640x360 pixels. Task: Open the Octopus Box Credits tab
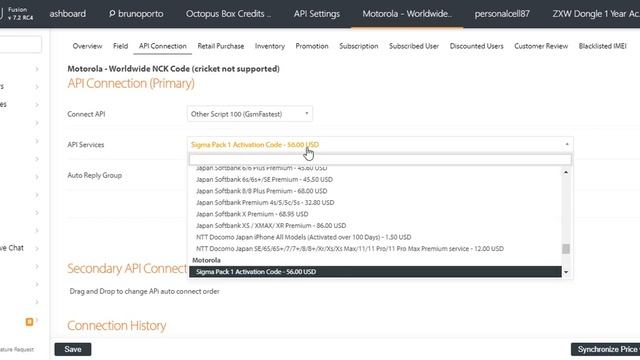point(229,13)
